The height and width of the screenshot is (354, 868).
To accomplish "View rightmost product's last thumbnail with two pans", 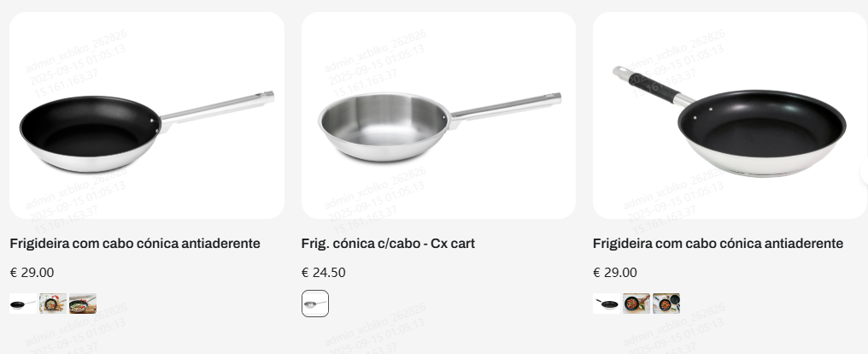I will point(666,304).
